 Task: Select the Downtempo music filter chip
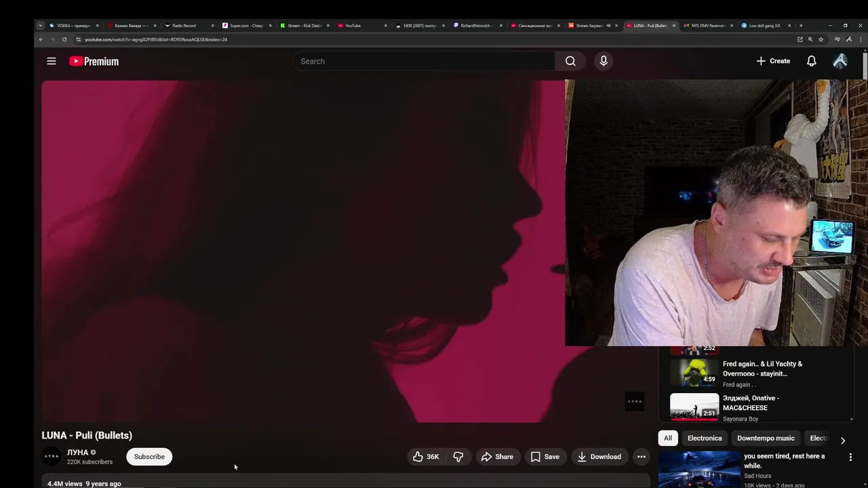[766, 438]
